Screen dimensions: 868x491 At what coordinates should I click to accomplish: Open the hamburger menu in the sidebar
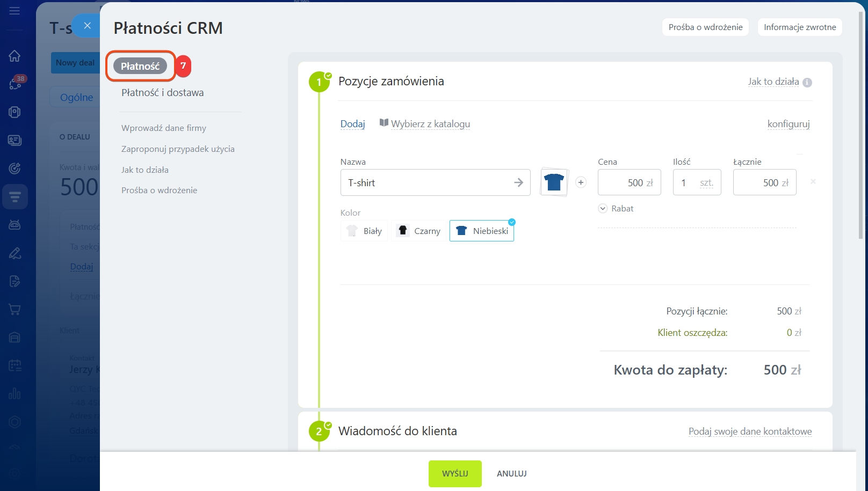[15, 11]
